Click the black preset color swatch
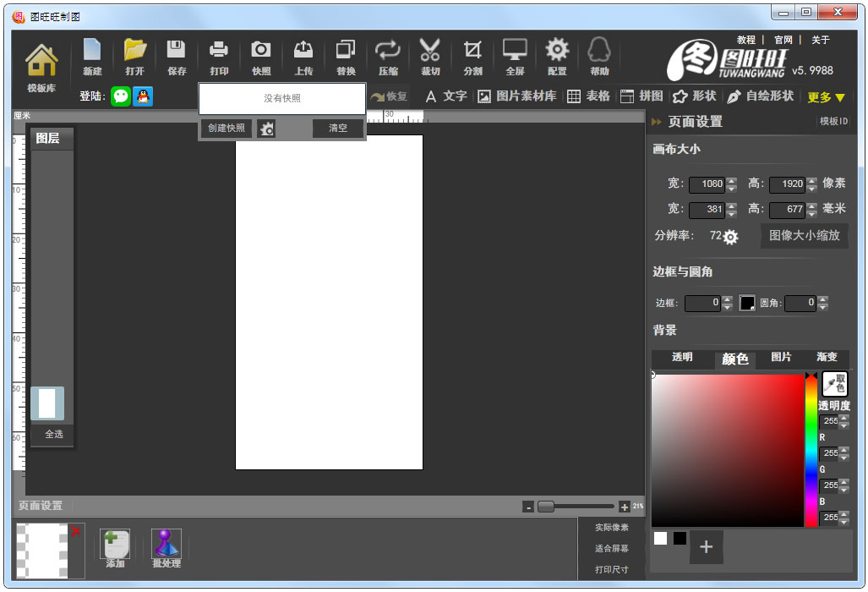 tap(680, 538)
